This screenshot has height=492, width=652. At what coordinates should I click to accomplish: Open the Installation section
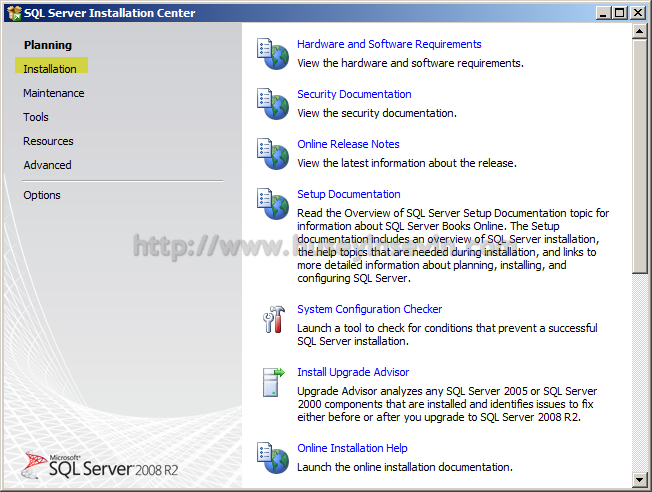[50, 69]
